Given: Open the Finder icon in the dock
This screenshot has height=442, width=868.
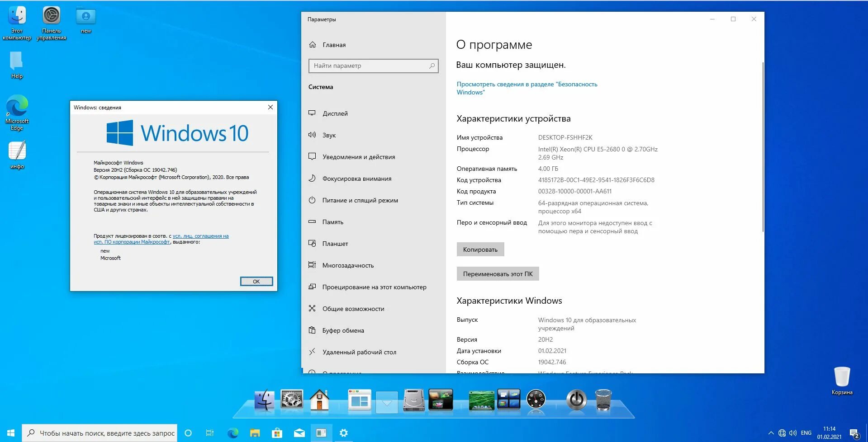Looking at the screenshot, I should tap(264, 400).
